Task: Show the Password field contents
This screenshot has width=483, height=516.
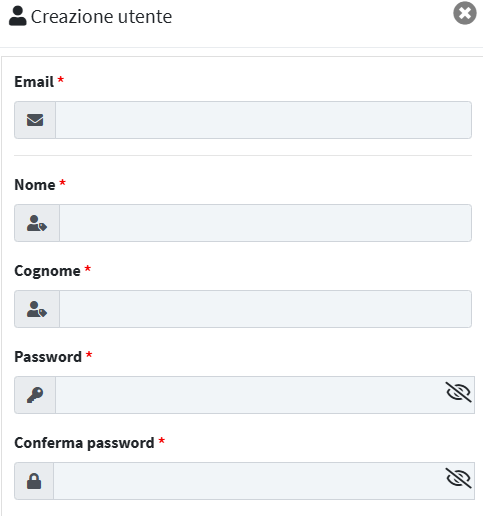Action: (458, 392)
